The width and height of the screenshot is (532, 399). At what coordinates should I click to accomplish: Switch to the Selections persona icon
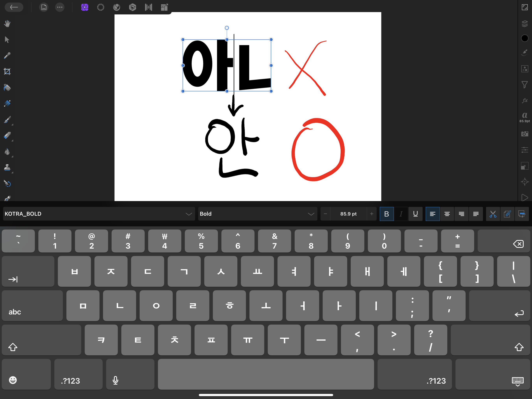(x=100, y=7)
